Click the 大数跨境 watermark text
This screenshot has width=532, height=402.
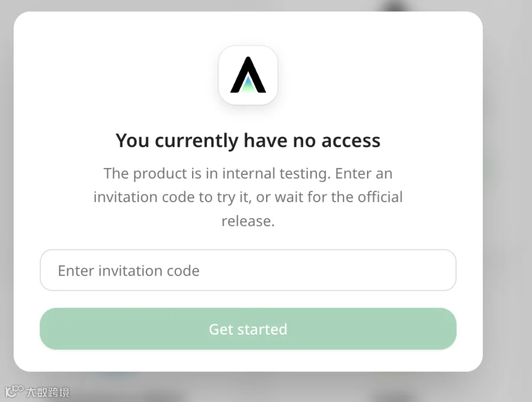tap(47, 392)
